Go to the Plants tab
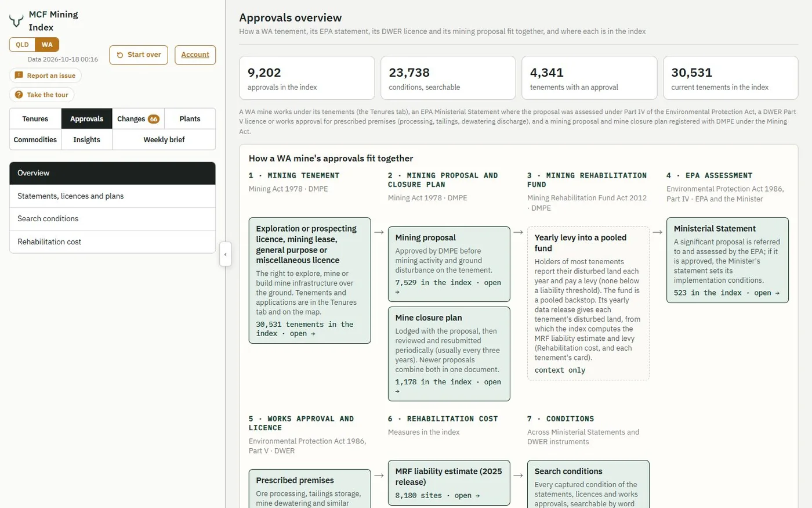Viewport: 812px width, 508px height. [x=190, y=118]
